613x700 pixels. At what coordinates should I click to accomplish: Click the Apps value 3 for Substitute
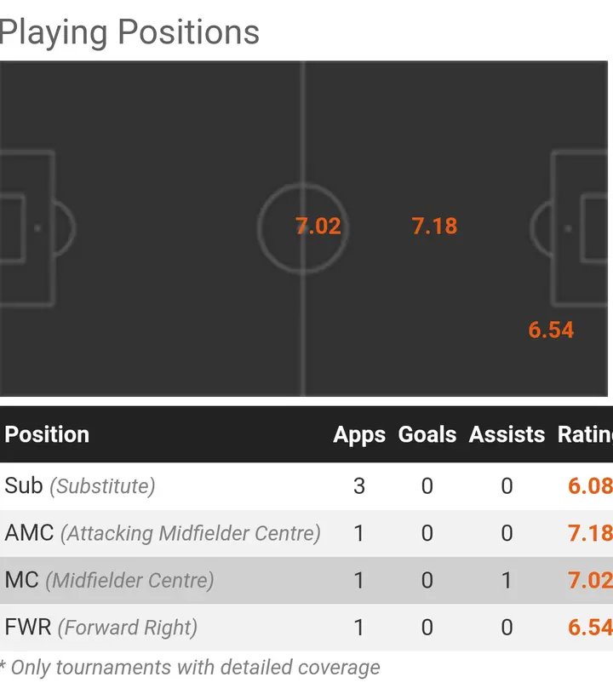pyautogui.click(x=359, y=486)
